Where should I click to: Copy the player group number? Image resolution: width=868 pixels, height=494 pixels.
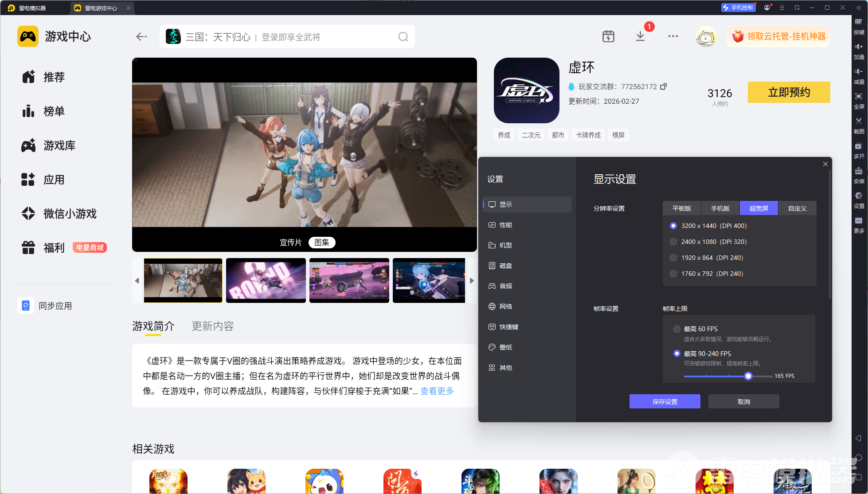[663, 86]
